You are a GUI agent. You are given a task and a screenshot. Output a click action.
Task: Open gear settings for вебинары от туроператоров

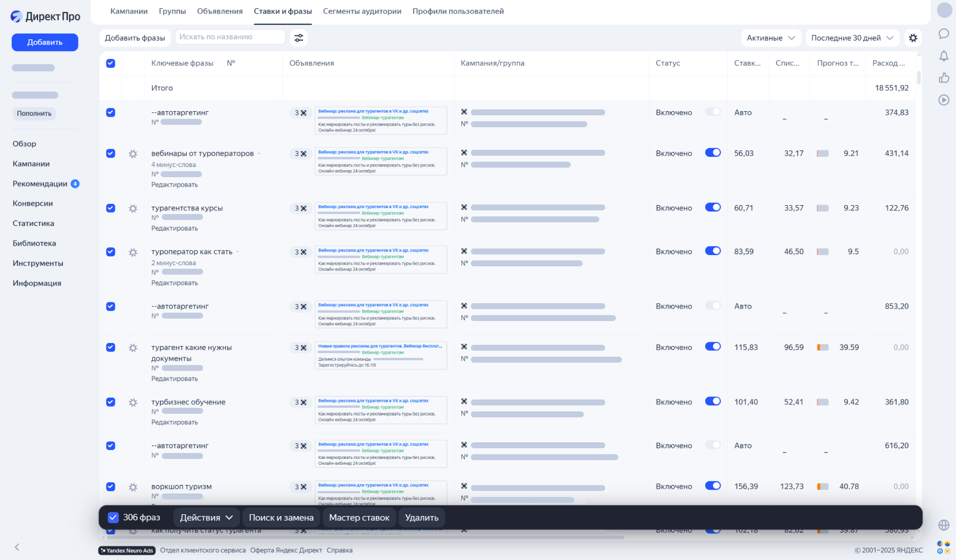(133, 154)
